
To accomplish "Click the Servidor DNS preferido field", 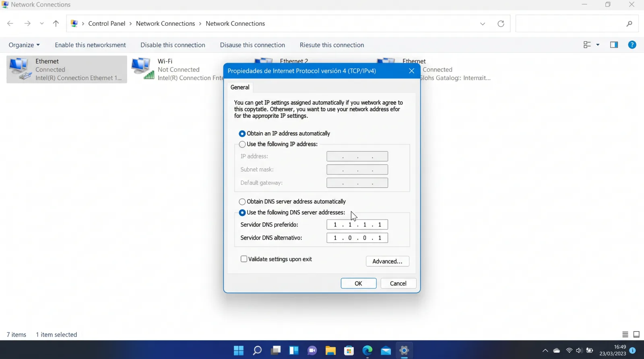I will pos(357,225).
